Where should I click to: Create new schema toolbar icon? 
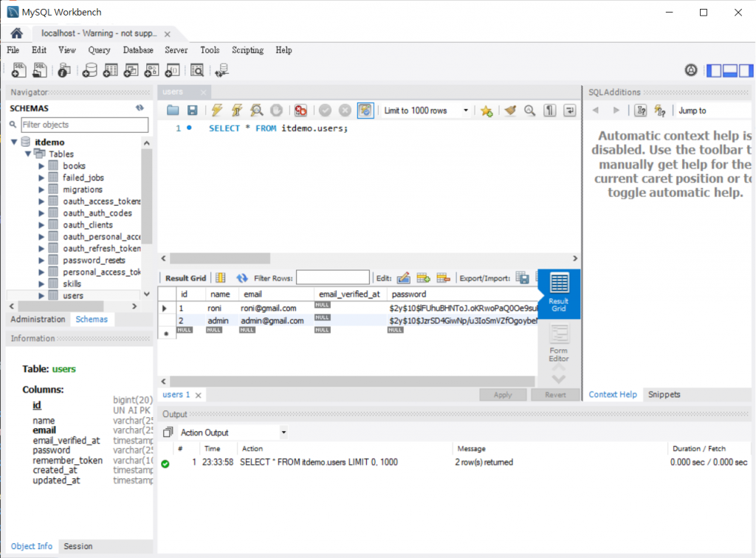coord(89,70)
